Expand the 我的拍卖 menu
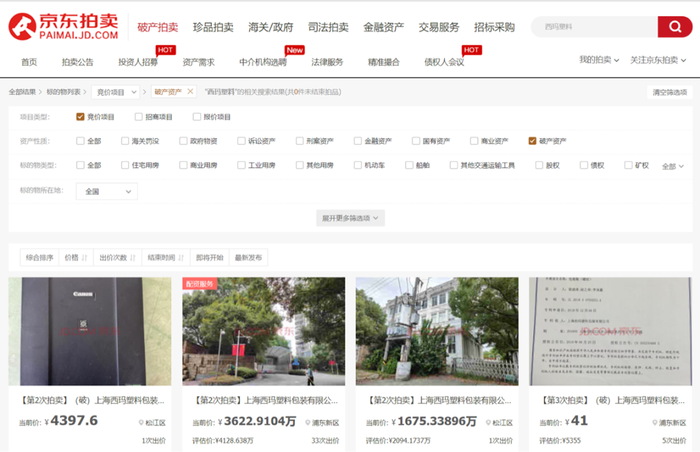 click(599, 60)
